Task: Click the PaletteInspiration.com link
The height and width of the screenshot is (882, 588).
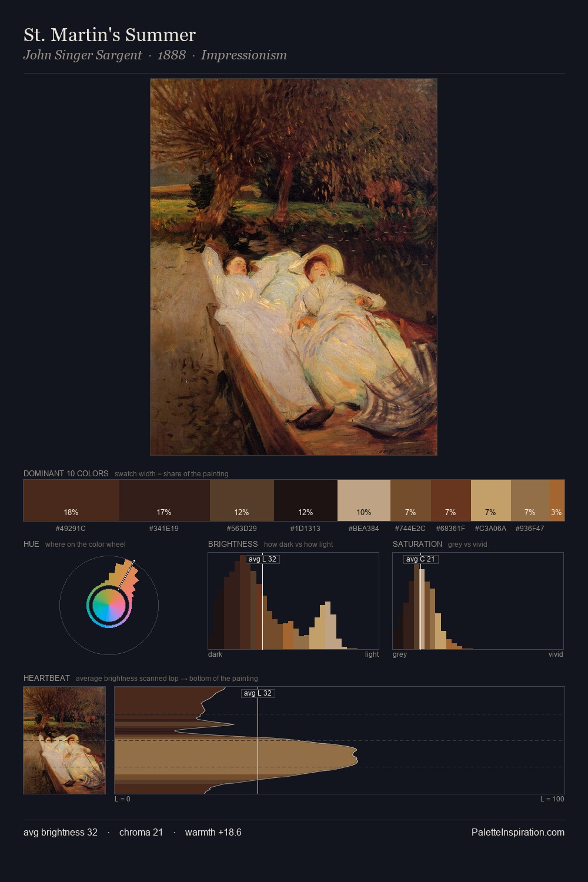Action: [518, 832]
